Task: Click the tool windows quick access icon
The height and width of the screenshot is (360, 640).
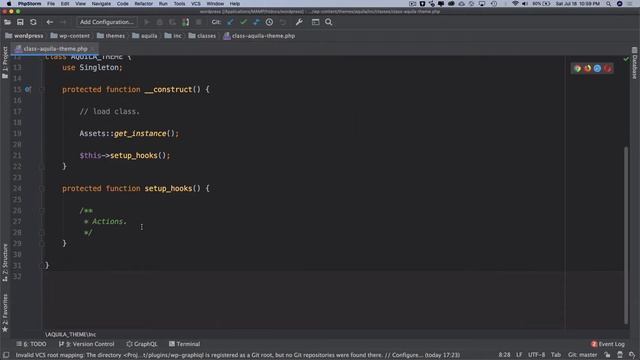Action: (x=6, y=355)
